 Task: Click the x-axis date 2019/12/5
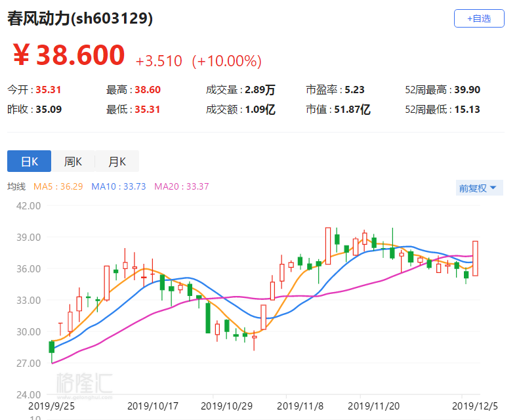tap(475, 406)
